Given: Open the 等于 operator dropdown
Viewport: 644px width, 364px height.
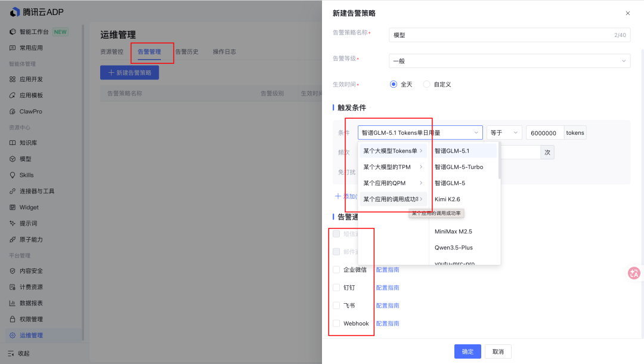Looking at the screenshot, I should click(x=504, y=132).
